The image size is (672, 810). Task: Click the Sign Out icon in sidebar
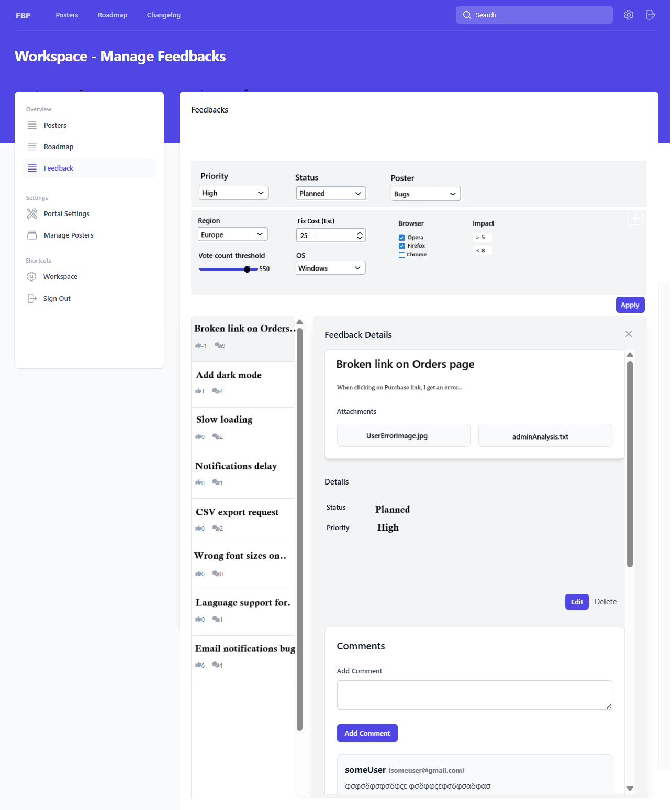click(31, 299)
